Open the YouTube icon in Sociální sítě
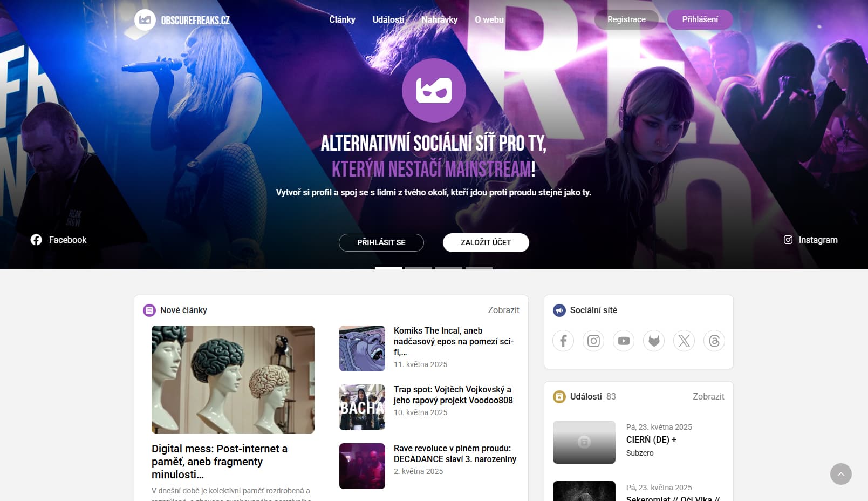This screenshot has height=501, width=868. pos(624,341)
